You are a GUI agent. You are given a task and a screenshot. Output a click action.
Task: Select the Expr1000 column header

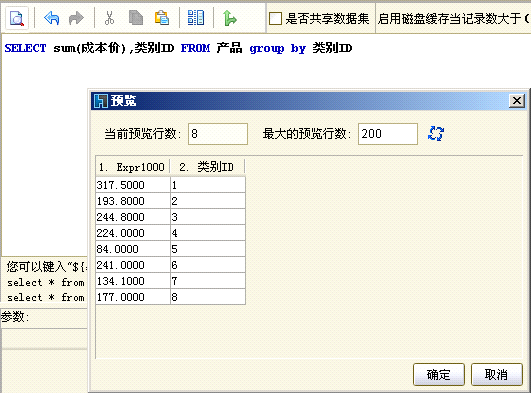[133, 167]
